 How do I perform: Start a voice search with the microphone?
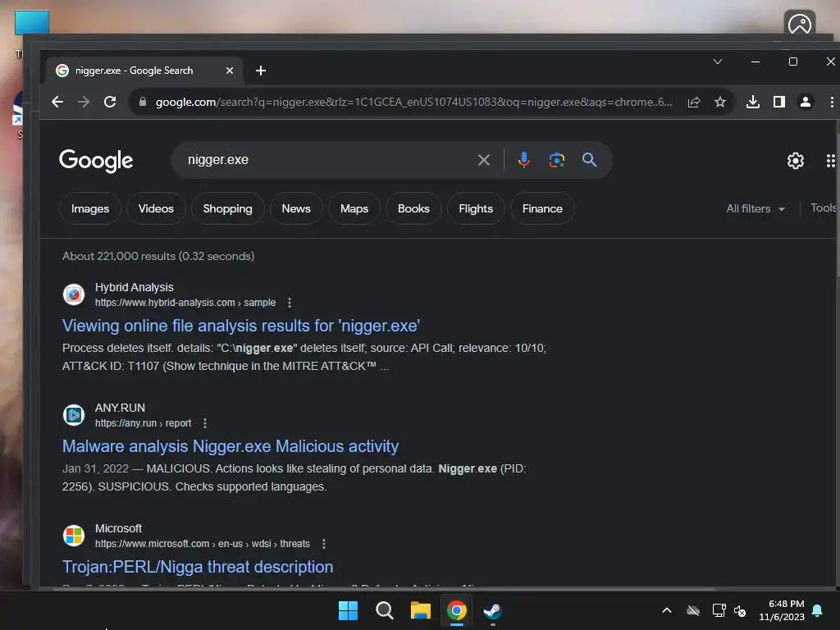coord(524,160)
